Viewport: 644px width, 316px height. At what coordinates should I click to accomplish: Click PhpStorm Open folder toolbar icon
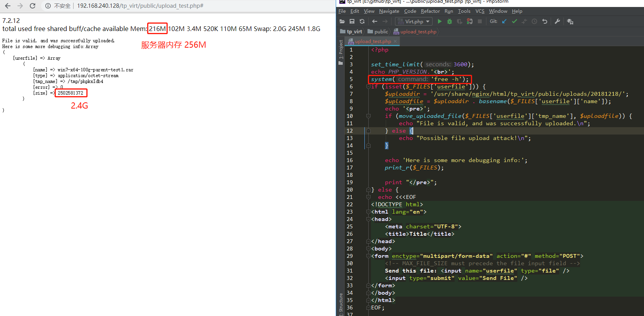point(342,22)
